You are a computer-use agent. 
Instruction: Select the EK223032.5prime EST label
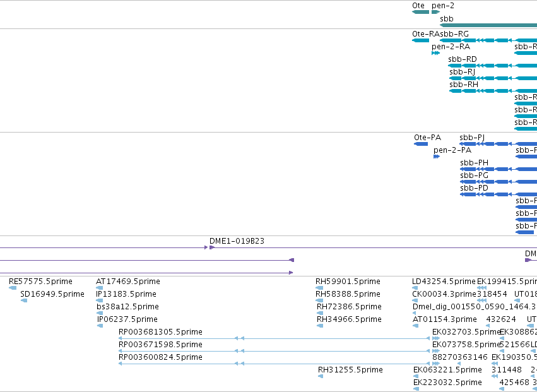point(447,383)
